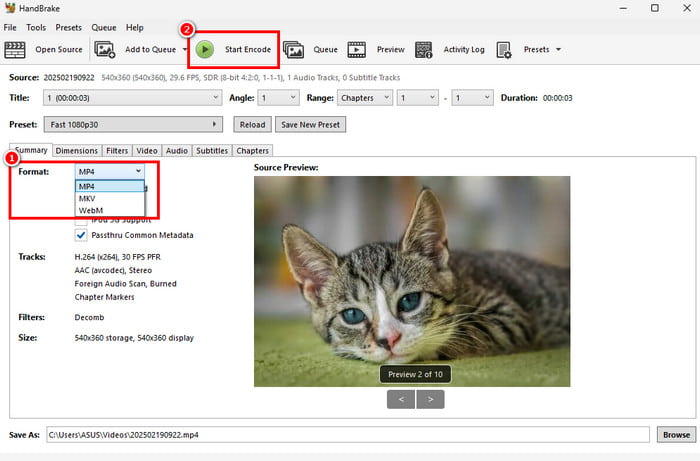Show the previous preview image

click(x=401, y=399)
